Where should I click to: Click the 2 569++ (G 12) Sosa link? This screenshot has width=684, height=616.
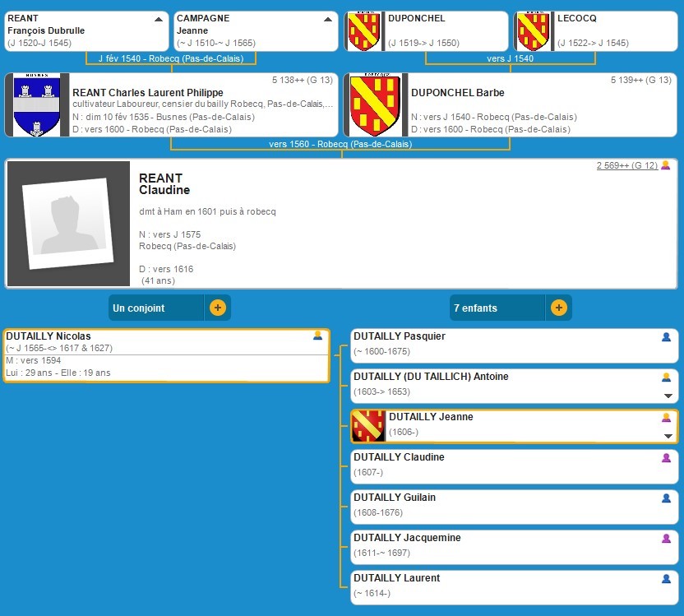tap(626, 165)
